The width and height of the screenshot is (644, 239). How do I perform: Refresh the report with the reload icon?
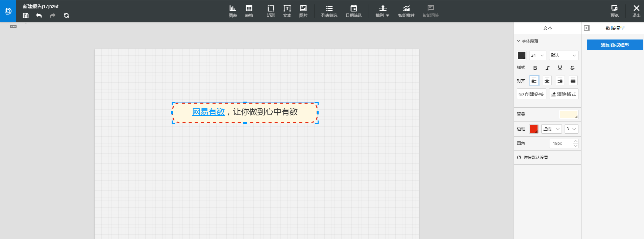[x=66, y=16]
